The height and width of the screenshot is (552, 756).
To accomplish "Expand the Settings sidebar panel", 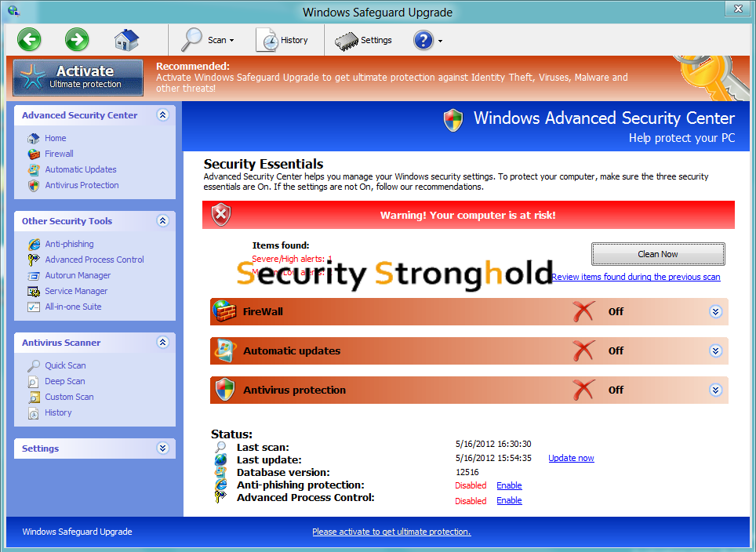I will click(x=163, y=448).
